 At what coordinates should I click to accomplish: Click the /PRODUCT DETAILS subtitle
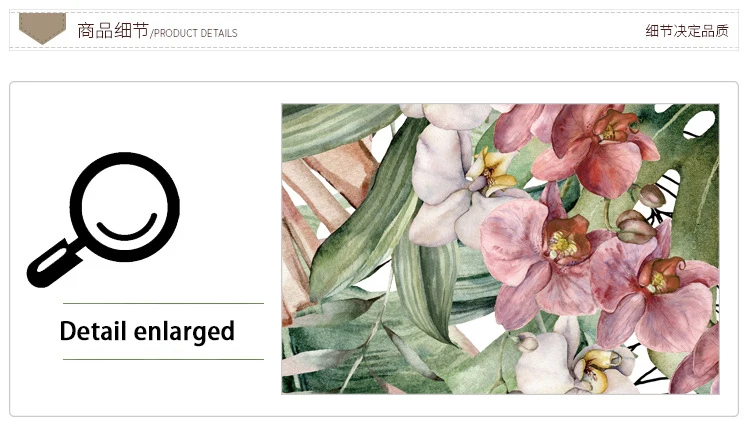click(194, 33)
